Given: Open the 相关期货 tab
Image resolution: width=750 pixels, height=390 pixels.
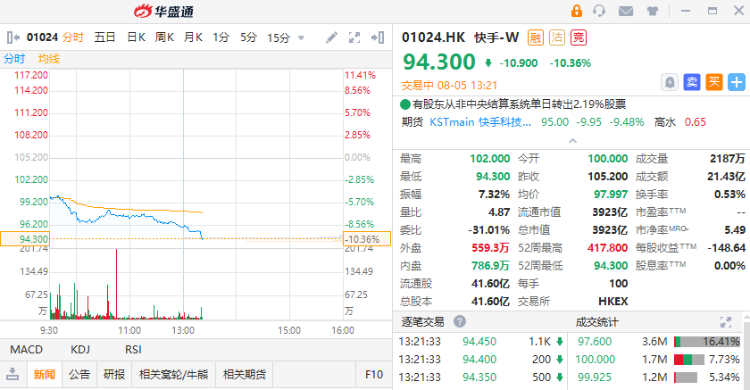Looking at the screenshot, I should (244, 374).
